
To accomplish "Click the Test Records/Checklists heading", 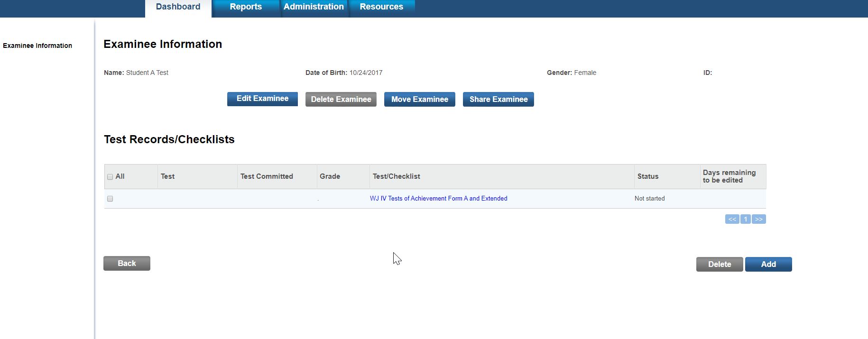I will point(169,139).
